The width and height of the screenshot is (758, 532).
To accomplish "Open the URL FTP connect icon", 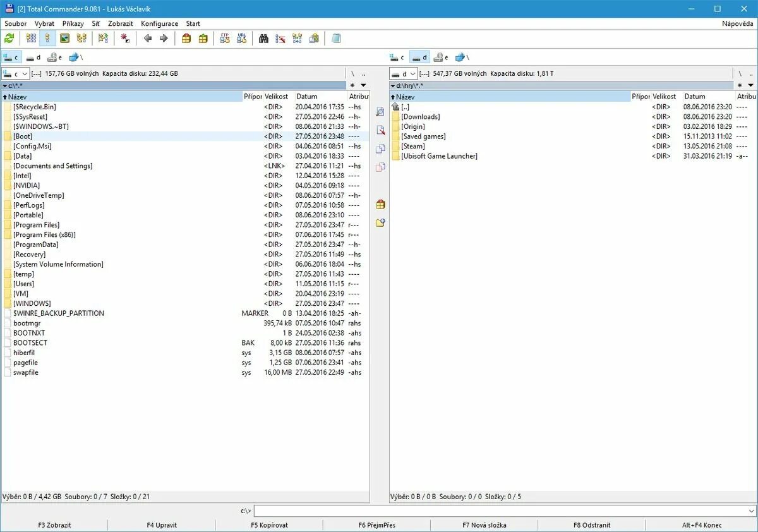I will 241,39.
